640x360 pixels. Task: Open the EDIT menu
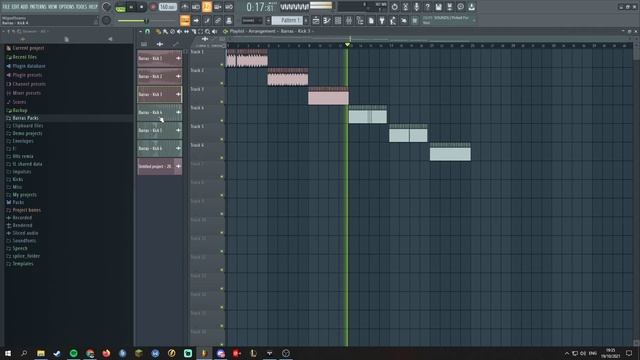pos(16,7)
